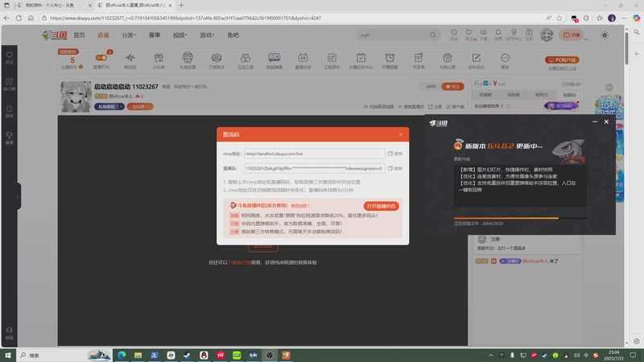Expand the 游戏 dropdown menu
644x362 pixels.
click(x=207, y=35)
